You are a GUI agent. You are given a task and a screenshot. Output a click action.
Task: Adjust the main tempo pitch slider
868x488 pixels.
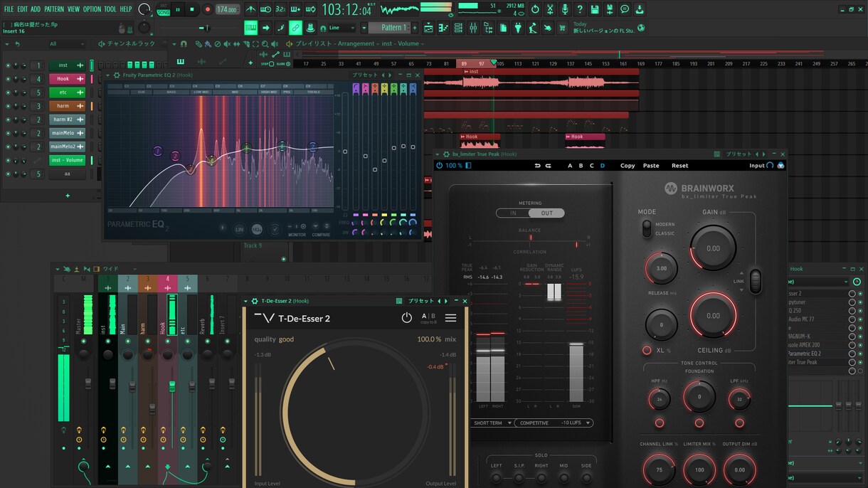click(x=207, y=28)
